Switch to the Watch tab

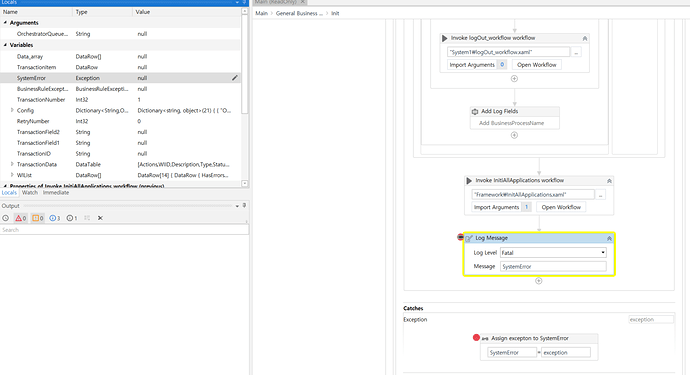tap(29, 192)
